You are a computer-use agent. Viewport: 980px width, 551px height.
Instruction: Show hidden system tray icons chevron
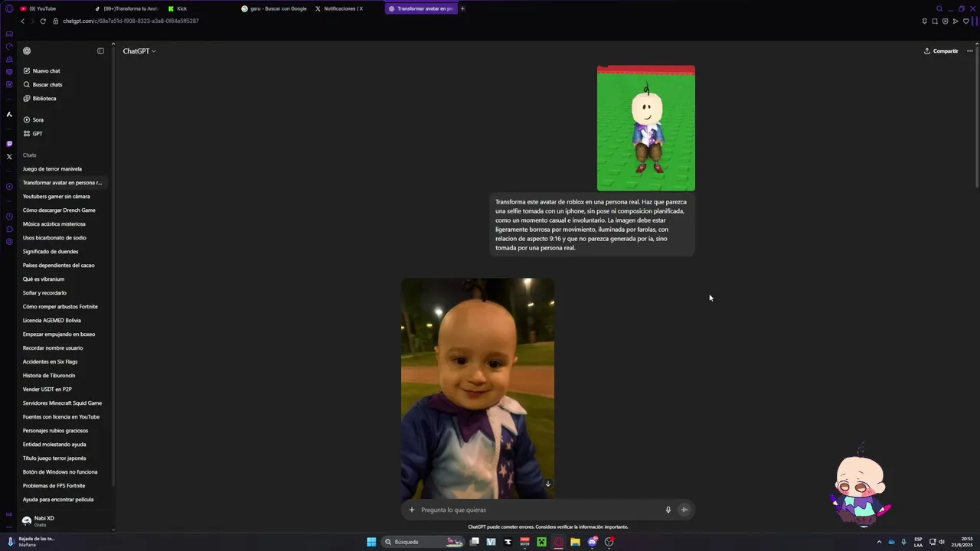point(879,542)
